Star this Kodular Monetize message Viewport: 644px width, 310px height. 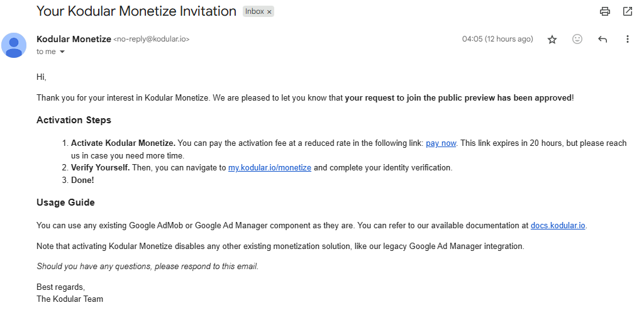pos(552,40)
